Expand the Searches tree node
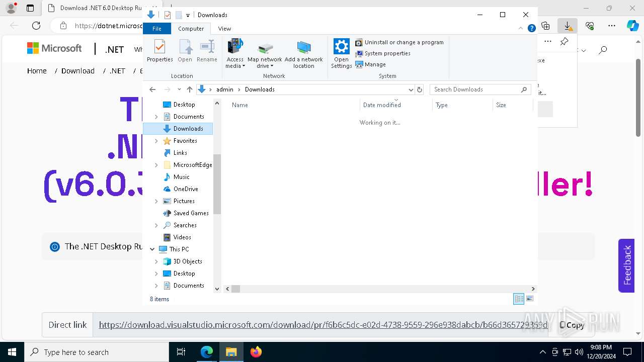Image resolution: width=644 pixels, height=362 pixels. pos(156,225)
